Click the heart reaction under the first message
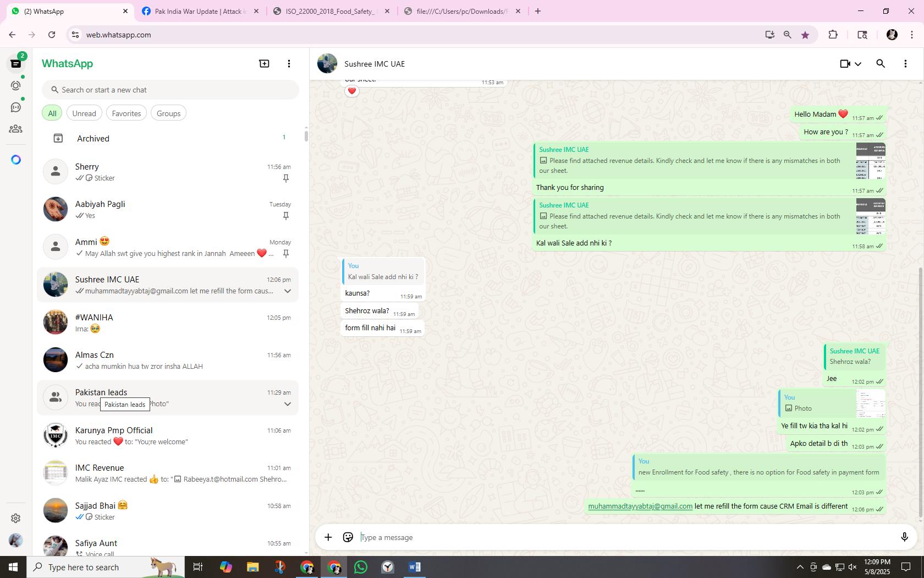 352,91
